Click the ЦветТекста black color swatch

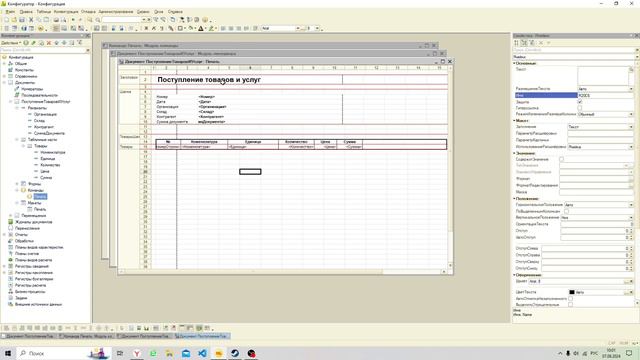click(572, 292)
